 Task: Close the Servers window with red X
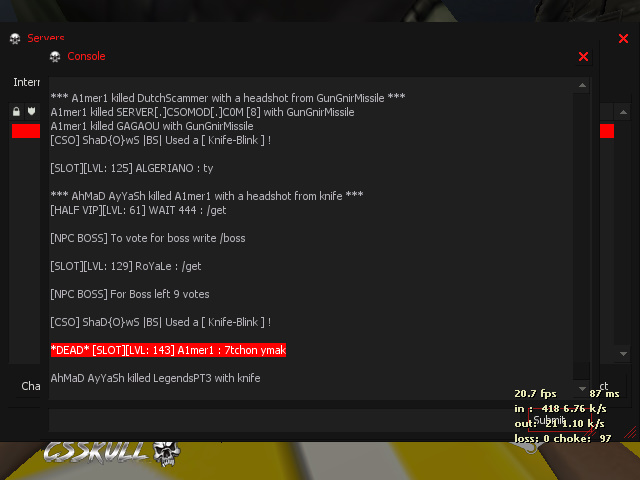tap(623, 38)
